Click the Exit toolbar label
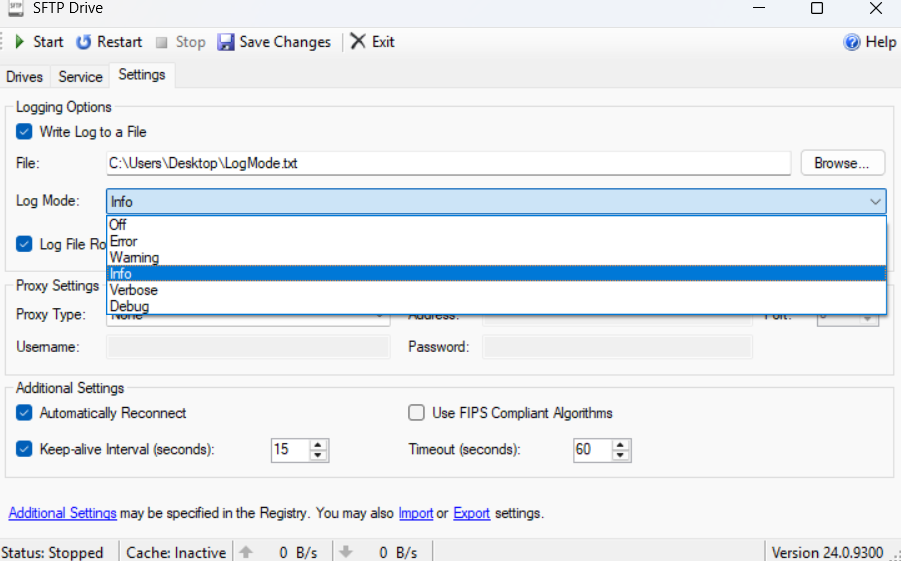Viewport: 902px width, 562px height. pos(383,42)
